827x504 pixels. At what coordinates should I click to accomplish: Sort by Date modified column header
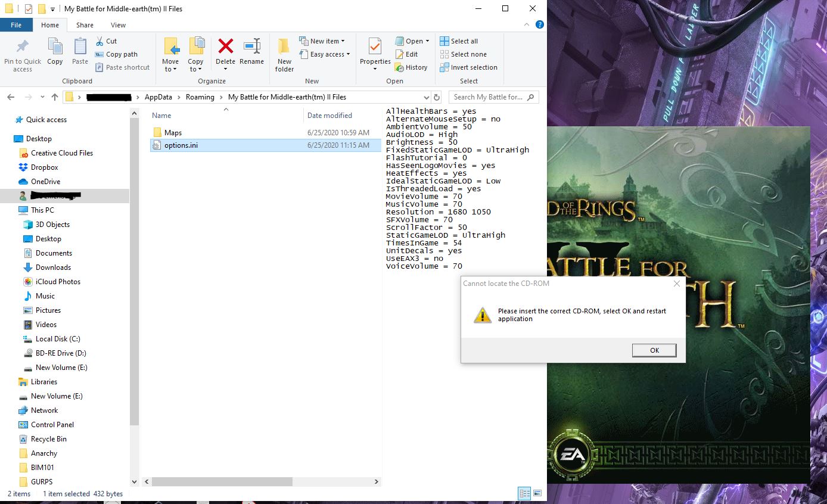coord(329,116)
